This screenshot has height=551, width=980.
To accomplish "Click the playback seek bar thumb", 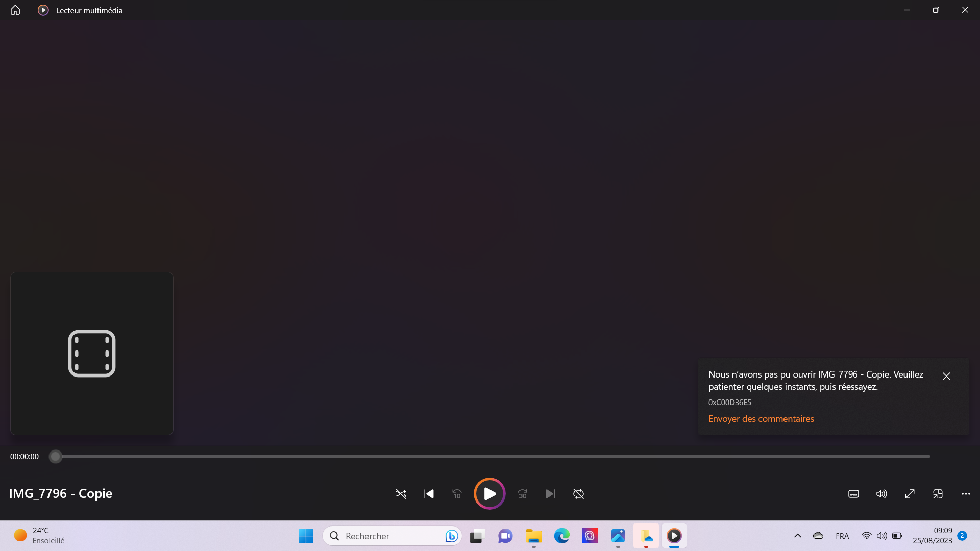I will (x=56, y=456).
